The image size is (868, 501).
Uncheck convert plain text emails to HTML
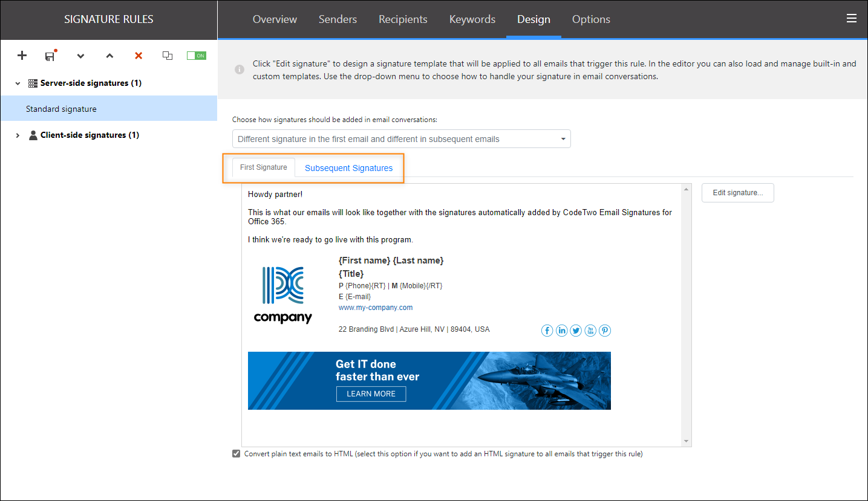pos(236,453)
